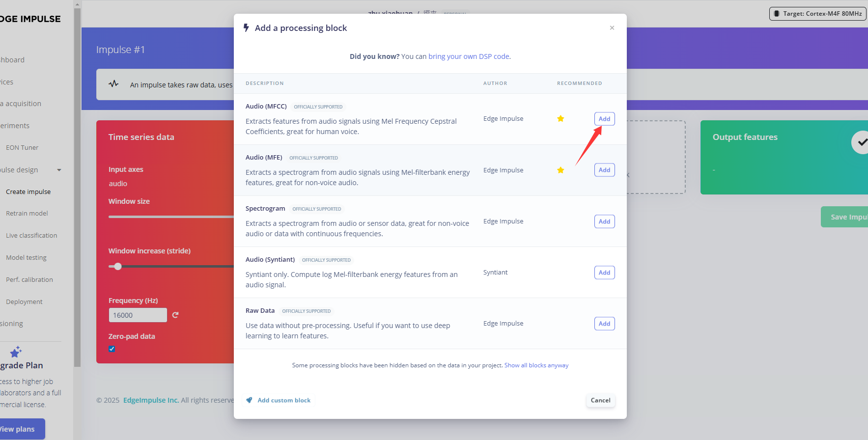Add the Spectrogram processing block
Image resolution: width=868 pixels, height=440 pixels.
tap(604, 221)
